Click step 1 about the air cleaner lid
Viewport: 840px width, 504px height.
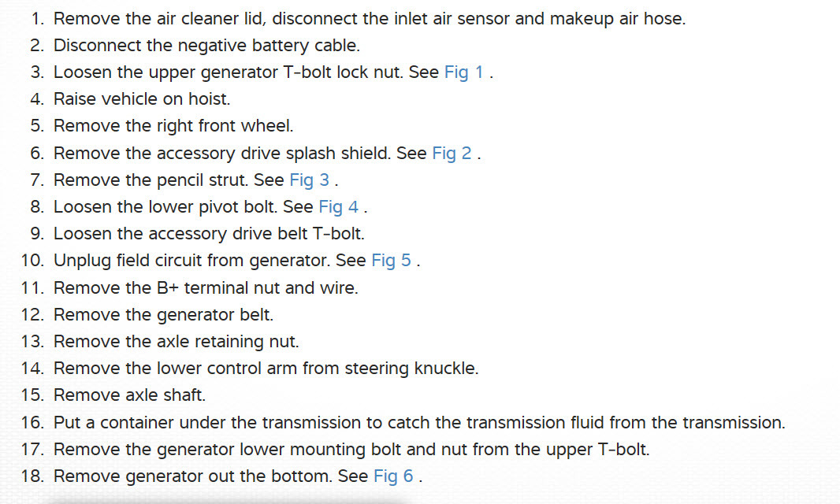(369, 18)
